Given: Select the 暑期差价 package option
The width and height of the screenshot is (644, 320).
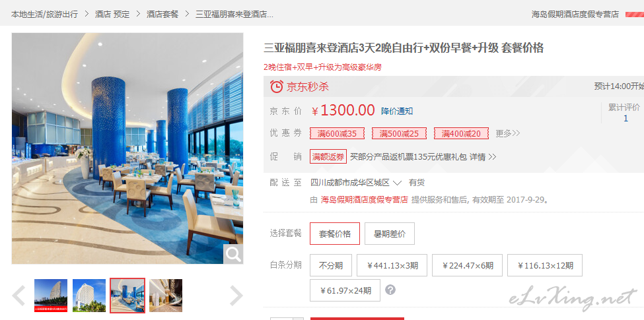Looking at the screenshot, I should (389, 234).
